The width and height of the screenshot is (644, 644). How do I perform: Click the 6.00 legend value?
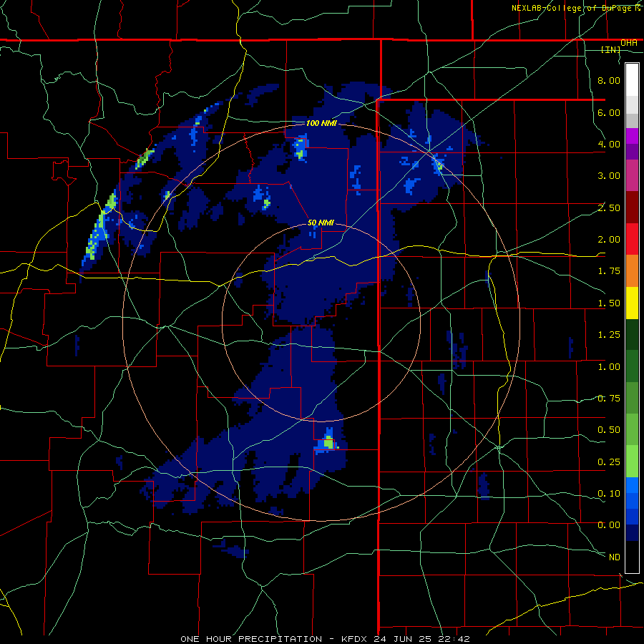pyautogui.click(x=609, y=112)
